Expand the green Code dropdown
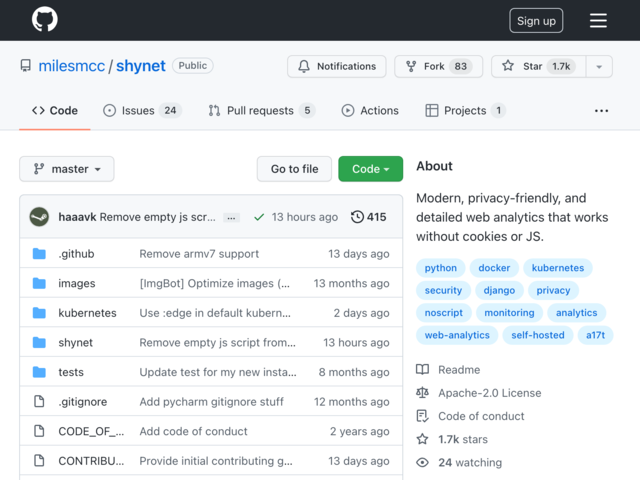Viewport: 640px width, 480px height. pyautogui.click(x=371, y=169)
